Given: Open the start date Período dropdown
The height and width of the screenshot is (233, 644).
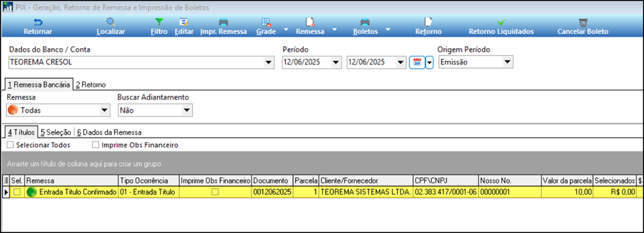Looking at the screenshot, I should point(336,62).
